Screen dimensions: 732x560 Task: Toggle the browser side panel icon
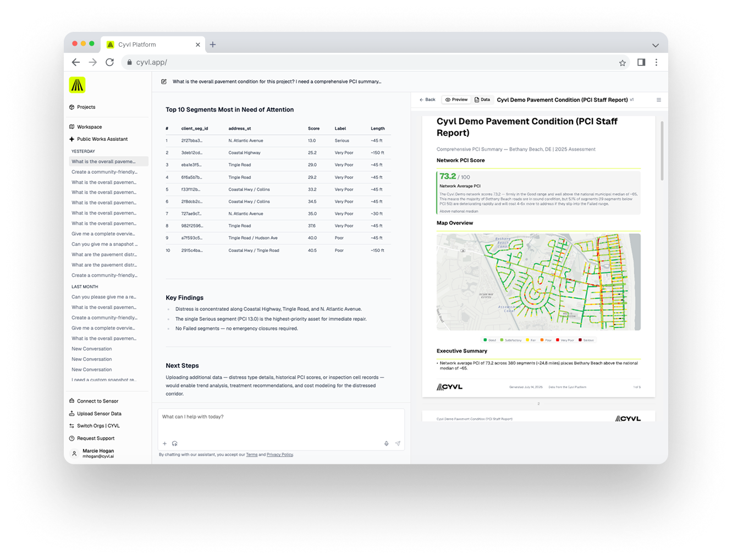(x=641, y=62)
